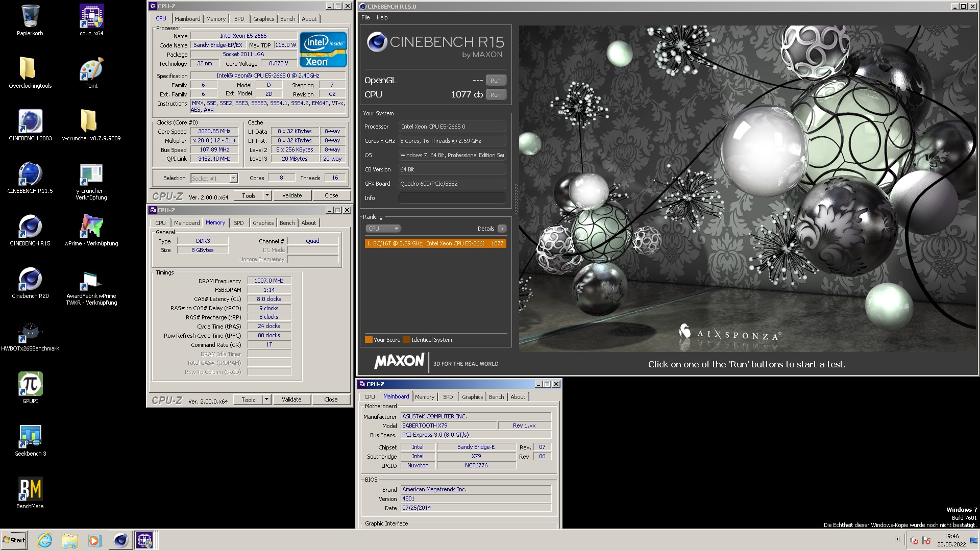Expand Tools dropdown arrow in top CPU-Z
Image resolution: width=980 pixels, height=551 pixels.
267,195
